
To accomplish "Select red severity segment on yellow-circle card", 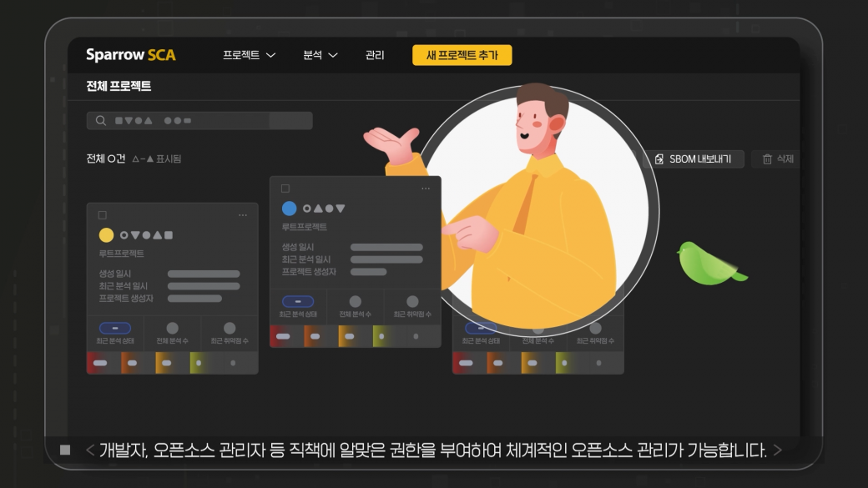I will (x=103, y=363).
